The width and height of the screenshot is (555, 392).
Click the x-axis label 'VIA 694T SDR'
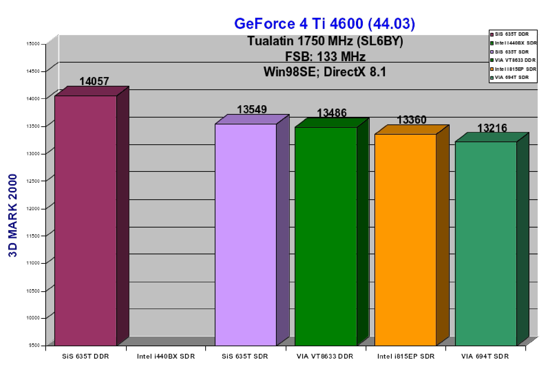(485, 356)
